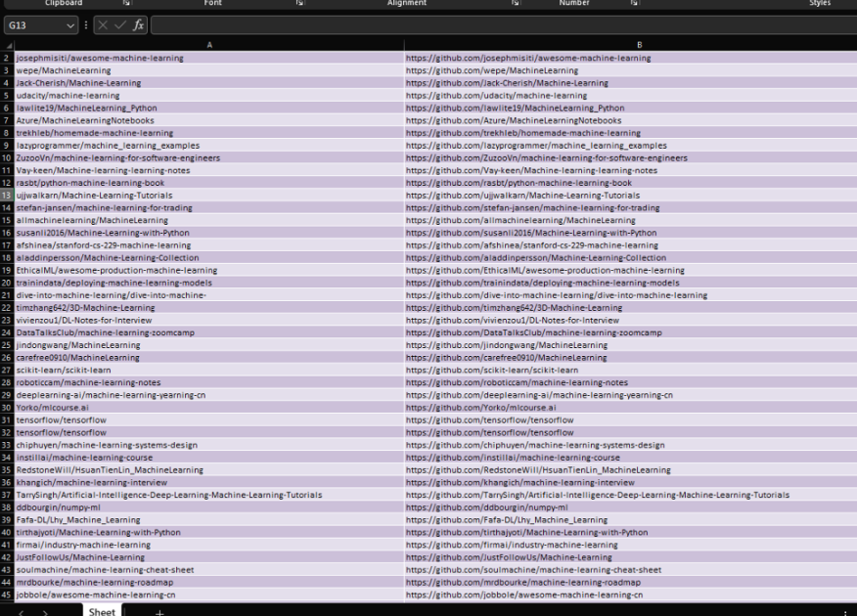The image size is (857, 616).
Task: Select cell EthicalML/awesome-production-machine-learning in column A
Action: pyautogui.click(x=209, y=270)
